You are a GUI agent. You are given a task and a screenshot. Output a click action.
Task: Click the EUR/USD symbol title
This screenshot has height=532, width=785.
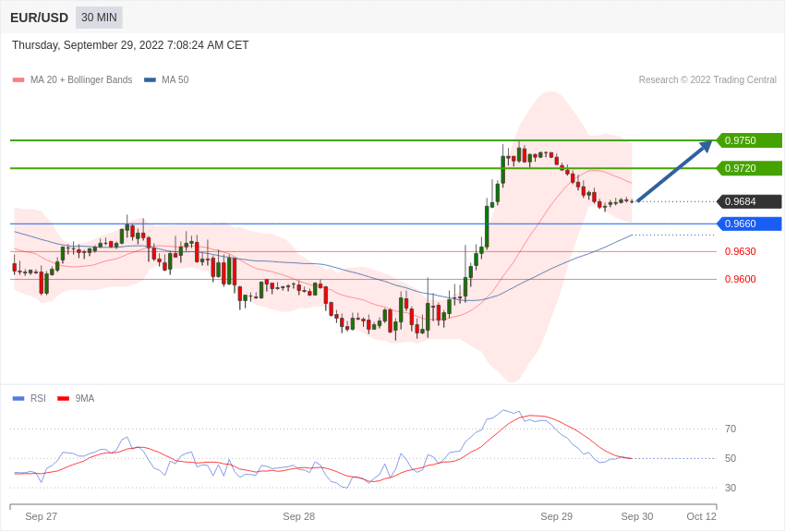click(x=39, y=18)
